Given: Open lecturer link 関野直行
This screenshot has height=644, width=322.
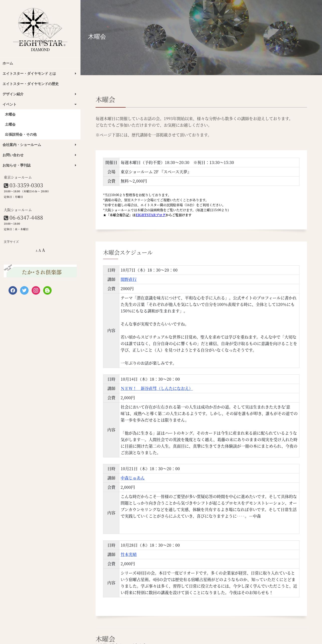Looking at the screenshot, I should 129,279.
